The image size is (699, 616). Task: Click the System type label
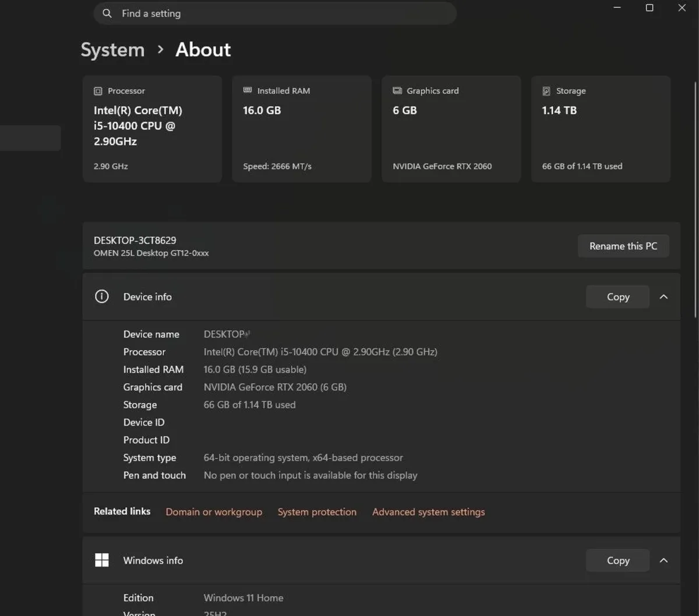click(150, 458)
